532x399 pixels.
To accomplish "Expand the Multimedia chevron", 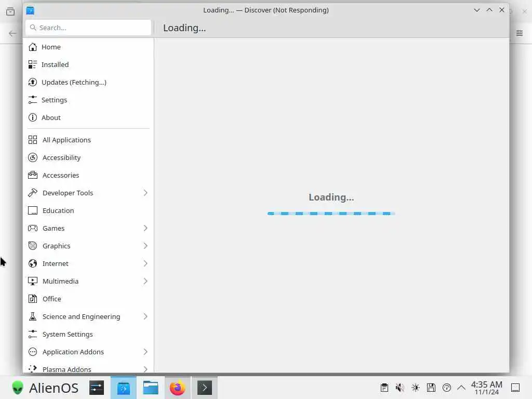I will click(x=145, y=281).
